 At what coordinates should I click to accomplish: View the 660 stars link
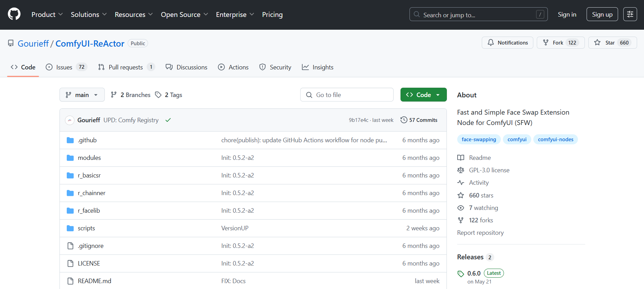click(x=475, y=195)
